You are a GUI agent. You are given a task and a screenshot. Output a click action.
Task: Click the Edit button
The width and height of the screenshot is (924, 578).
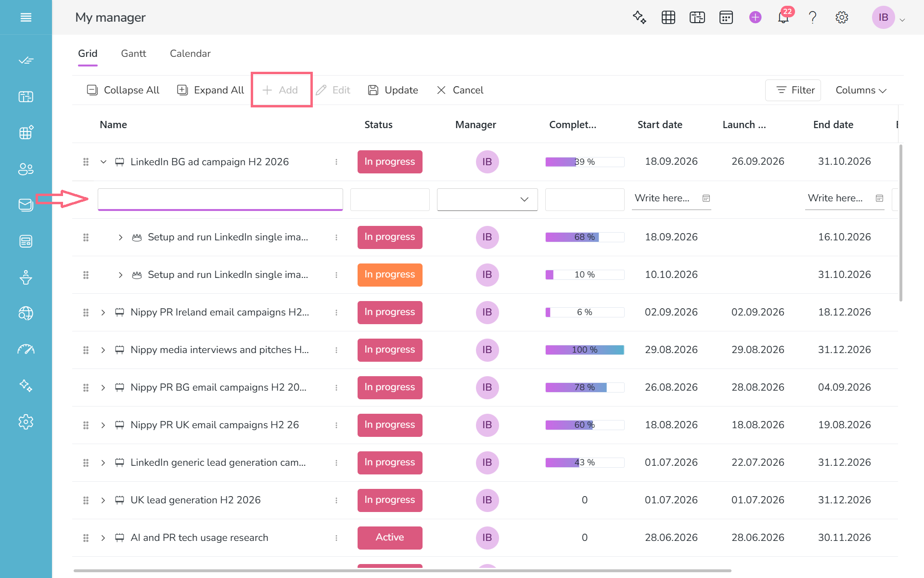[x=333, y=90]
